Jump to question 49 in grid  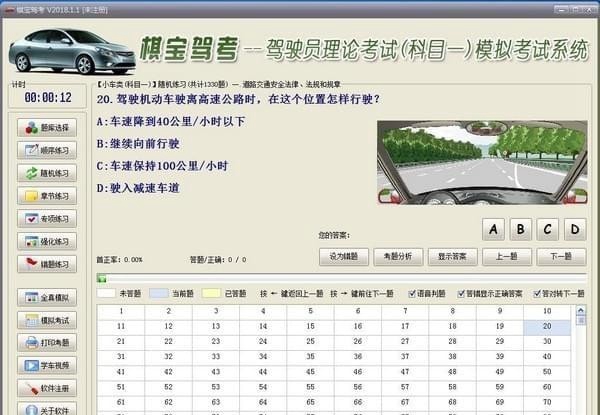[500, 372]
